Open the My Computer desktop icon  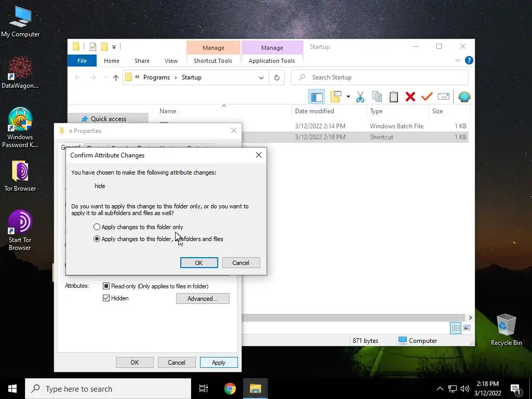pyautogui.click(x=20, y=21)
